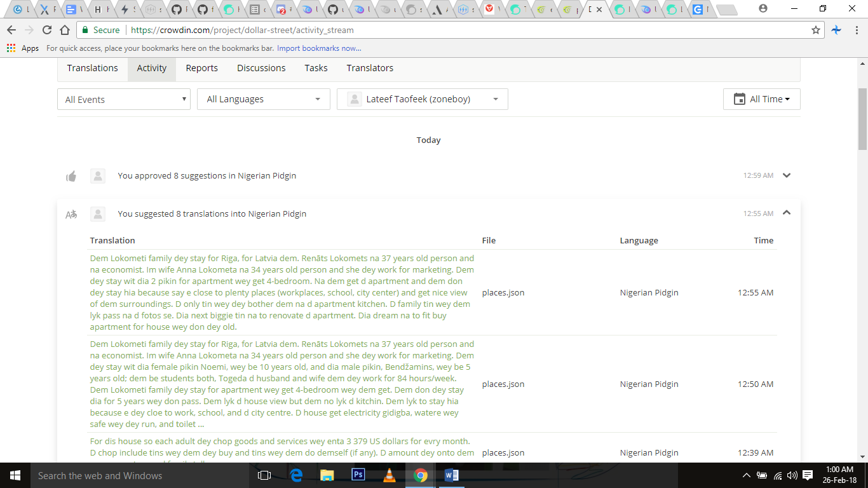
Task: Open VLC media player from the taskbar
Action: tap(389, 475)
